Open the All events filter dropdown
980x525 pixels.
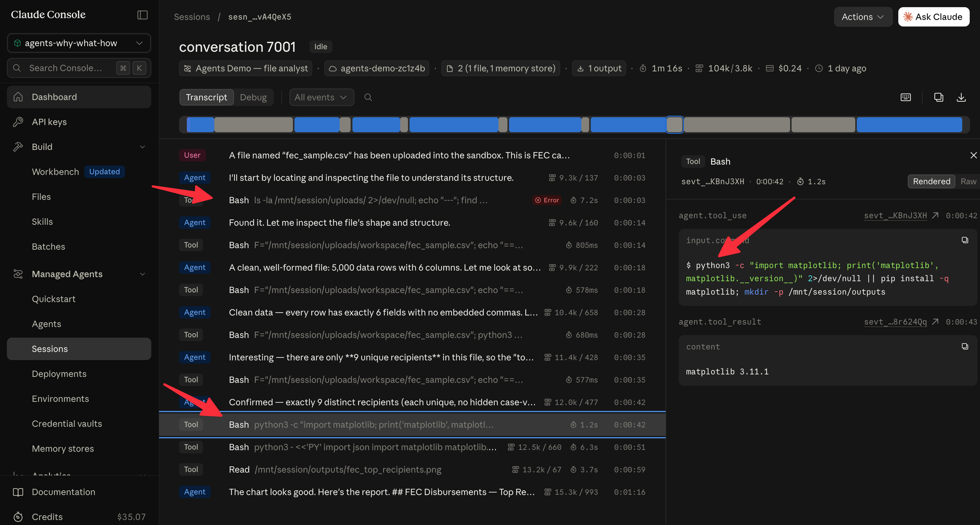pos(321,97)
